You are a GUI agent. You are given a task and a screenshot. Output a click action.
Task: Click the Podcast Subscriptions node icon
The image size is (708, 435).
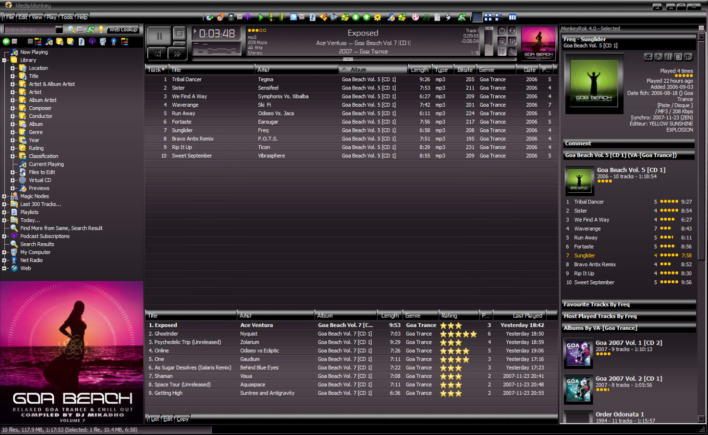coord(14,235)
